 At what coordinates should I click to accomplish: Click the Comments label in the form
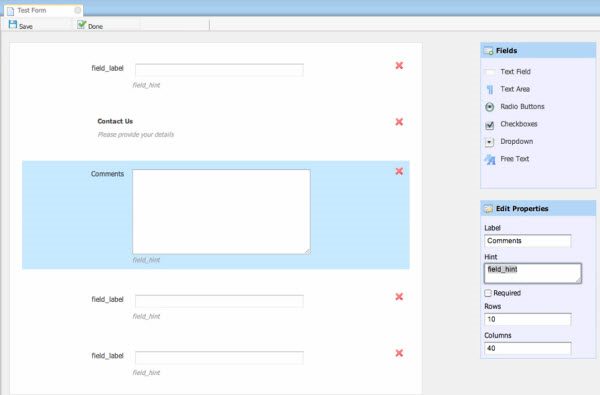click(108, 174)
